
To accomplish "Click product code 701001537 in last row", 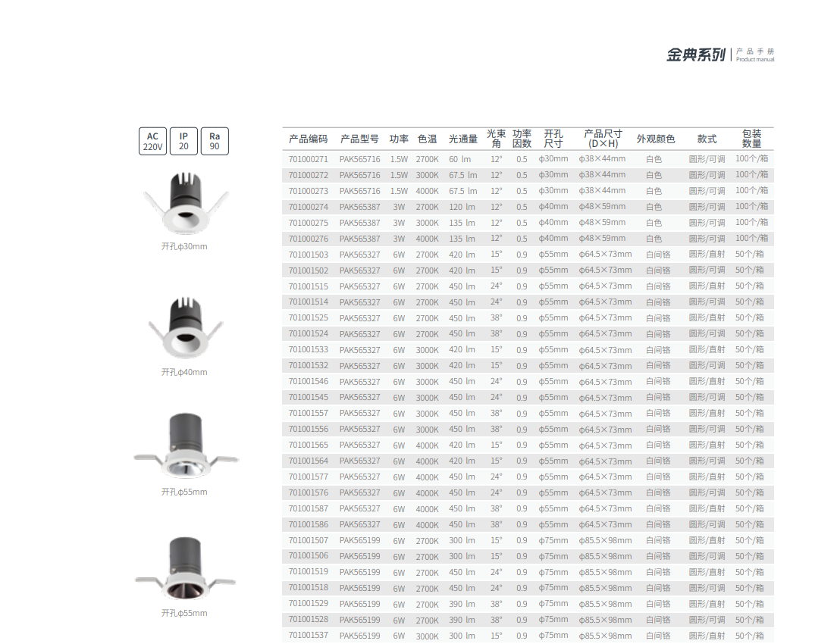I will click(x=309, y=636).
